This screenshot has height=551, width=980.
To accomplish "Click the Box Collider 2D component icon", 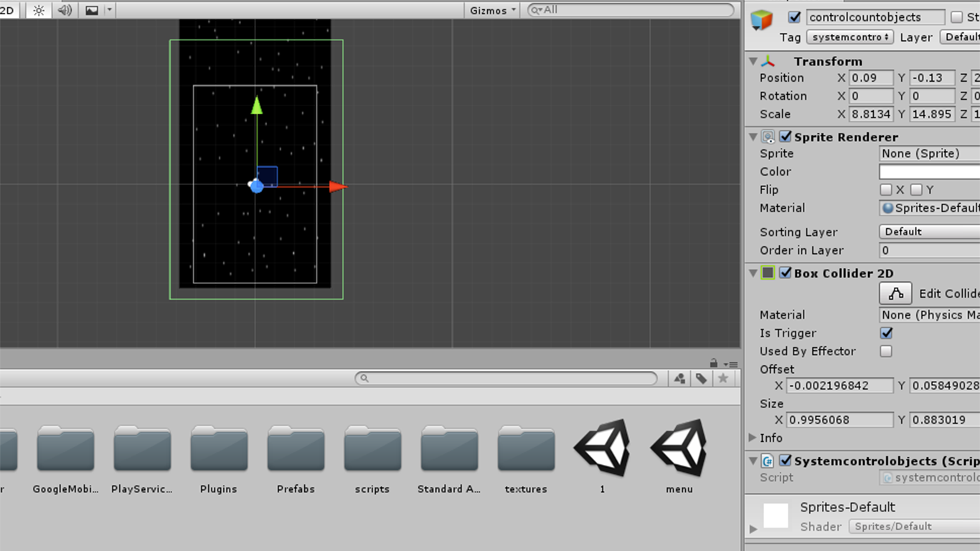I will [768, 273].
